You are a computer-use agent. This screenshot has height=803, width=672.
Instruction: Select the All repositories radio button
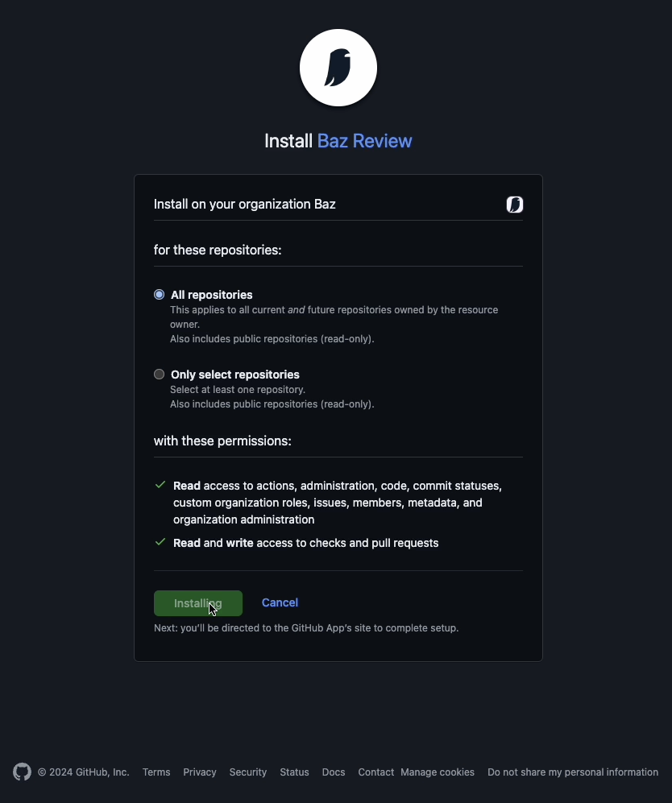pyautogui.click(x=160, y=295)
